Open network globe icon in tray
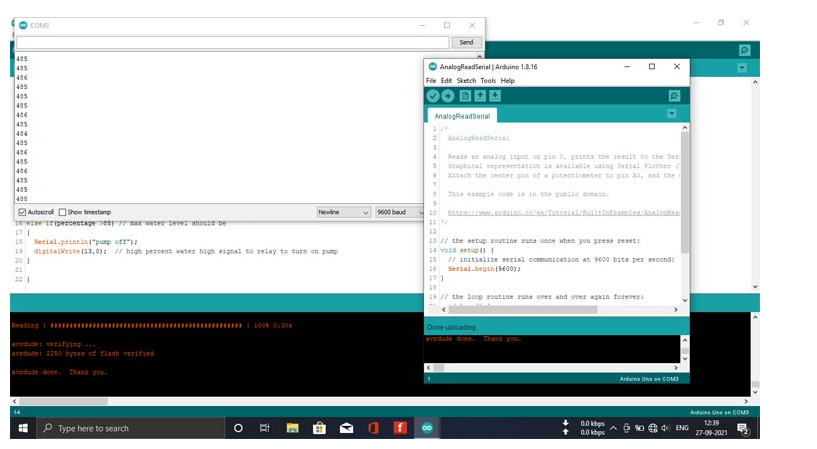Screen dimensions: 817x449 (x=652, y=428)
